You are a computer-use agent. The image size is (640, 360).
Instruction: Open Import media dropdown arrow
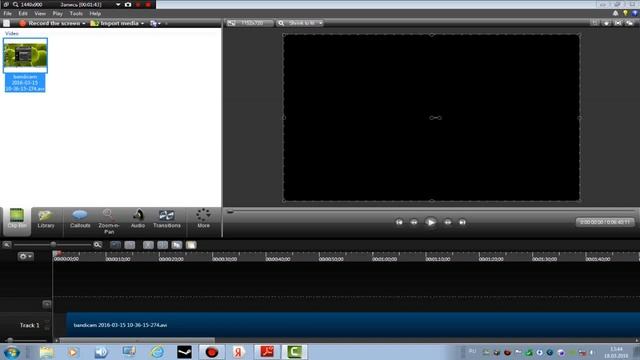click(142, 23)
